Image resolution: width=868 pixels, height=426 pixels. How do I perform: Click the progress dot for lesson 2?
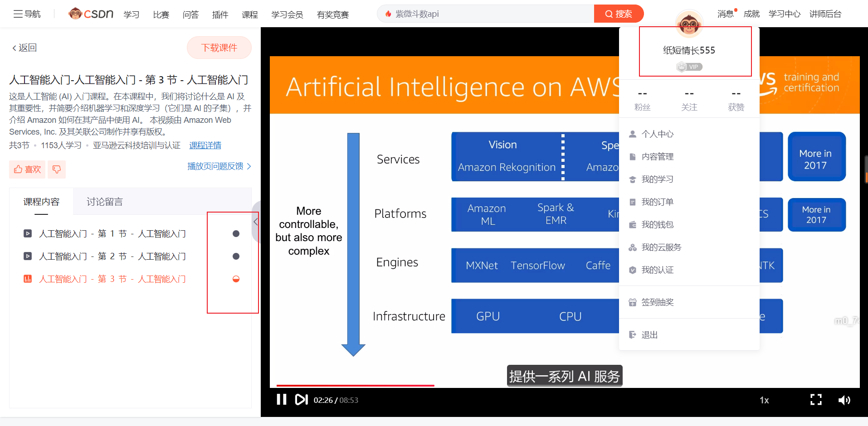[x=236, y=256]
